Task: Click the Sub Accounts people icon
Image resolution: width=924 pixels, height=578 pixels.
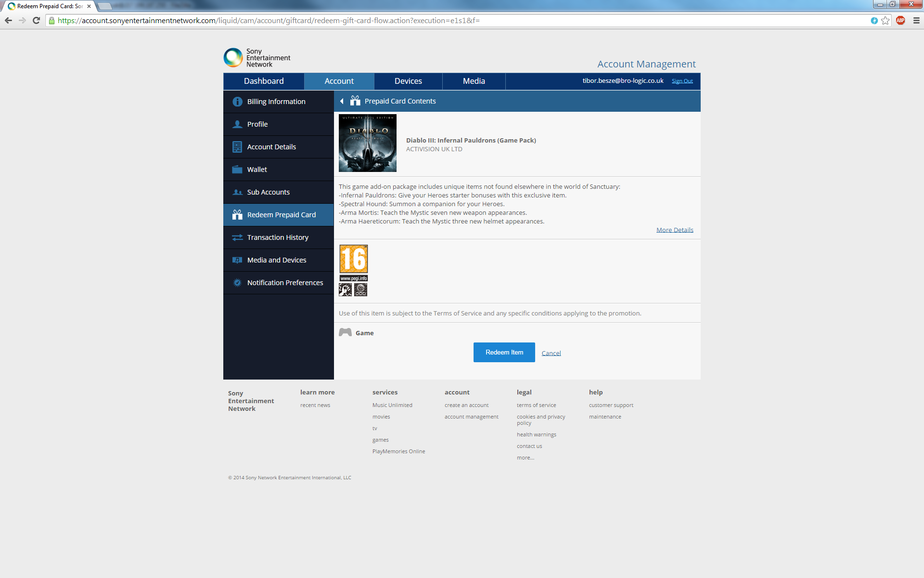Action: 237,192
